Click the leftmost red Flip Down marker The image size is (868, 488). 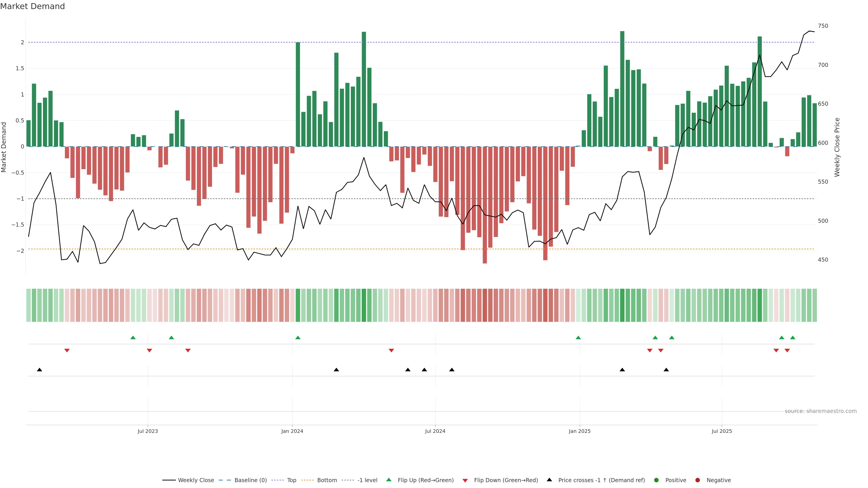tap(67, 351)
